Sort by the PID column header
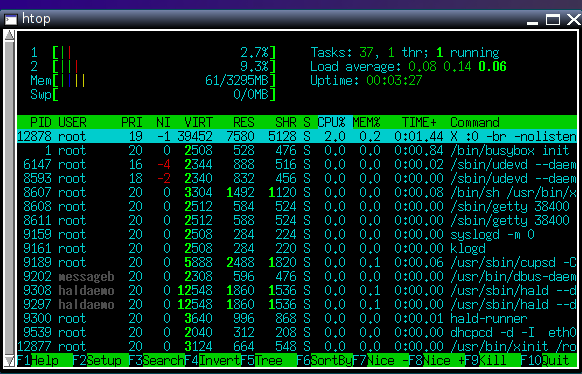Viewport: 582px width, 374px height. (41, 122)
